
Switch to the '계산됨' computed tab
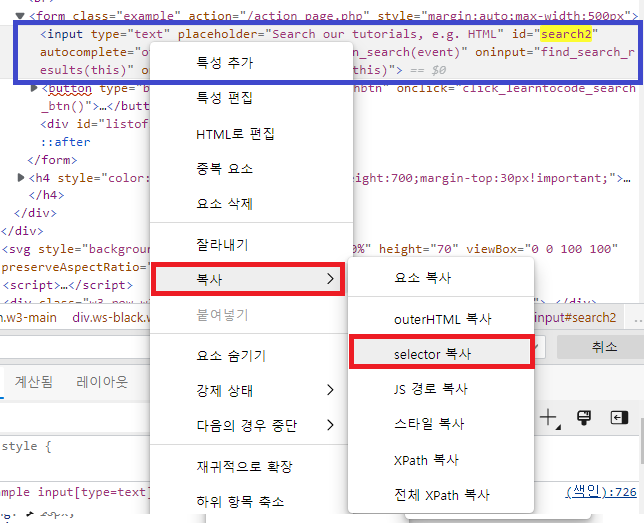34,382
